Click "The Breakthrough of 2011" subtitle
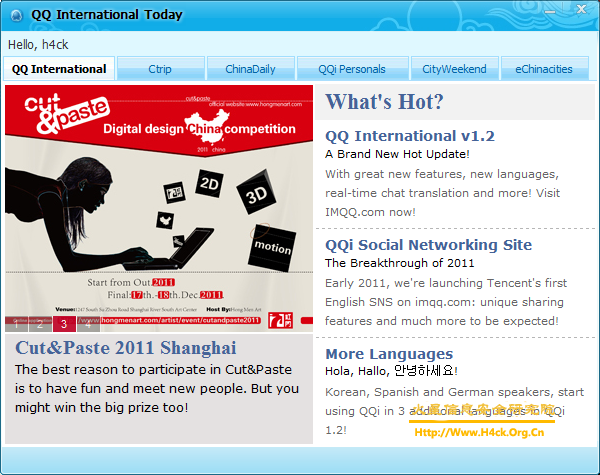 click(399, 263)
